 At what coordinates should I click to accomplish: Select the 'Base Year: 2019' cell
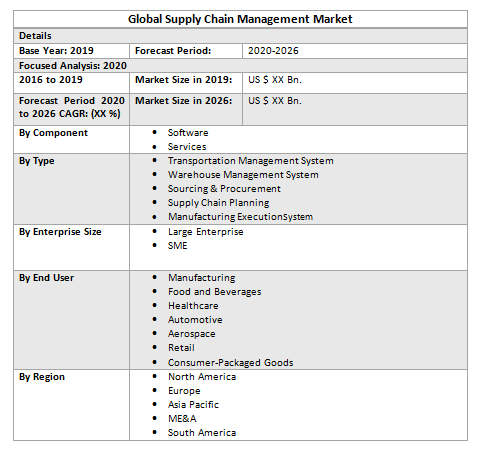[71, 51]
